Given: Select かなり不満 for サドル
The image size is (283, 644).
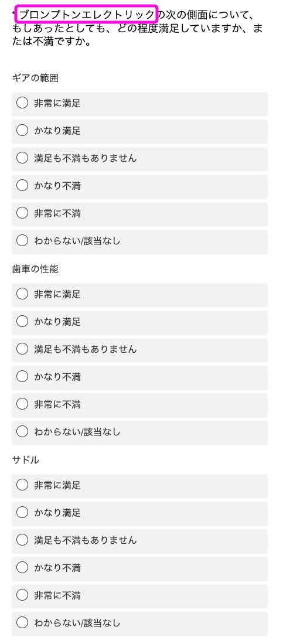Looking at the screenshot, I should coord(139,568).
